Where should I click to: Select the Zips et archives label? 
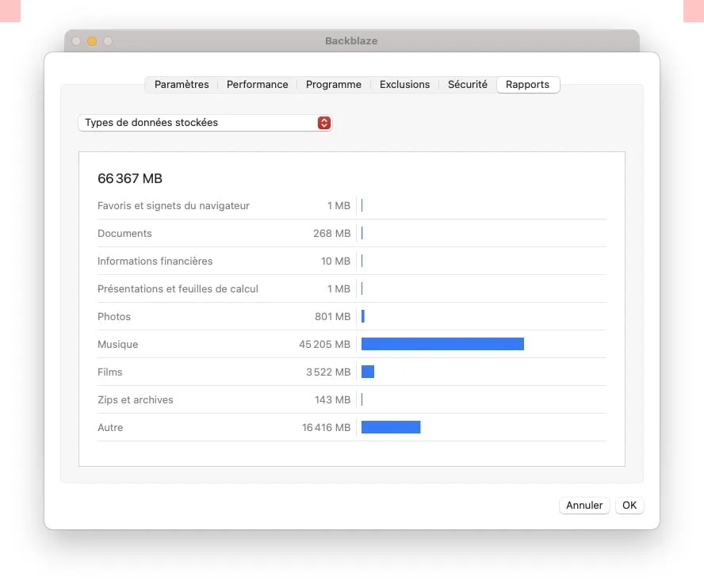[x=135, y=400]
